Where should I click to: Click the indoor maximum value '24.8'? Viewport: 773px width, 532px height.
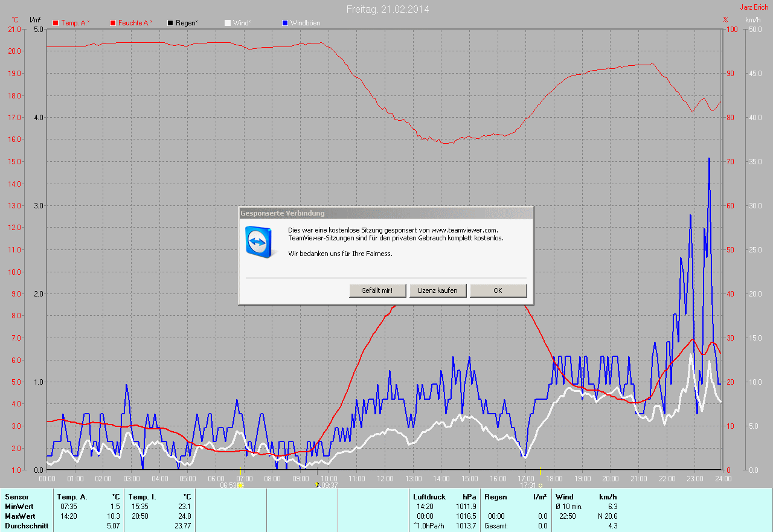[185, 516]
